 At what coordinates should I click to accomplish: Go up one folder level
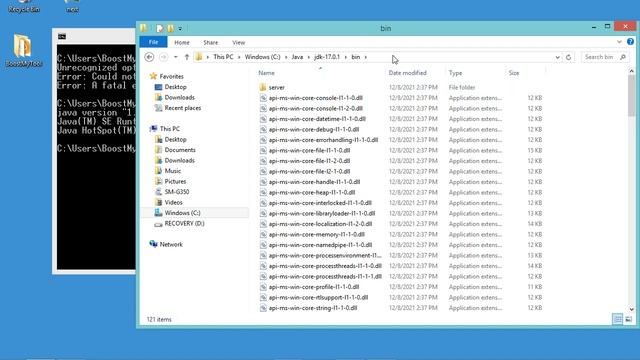pyautogui.click(x=187, y=57)
